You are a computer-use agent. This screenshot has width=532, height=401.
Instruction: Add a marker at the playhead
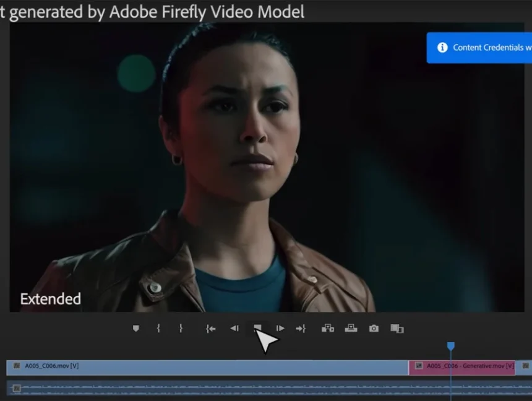136,329
